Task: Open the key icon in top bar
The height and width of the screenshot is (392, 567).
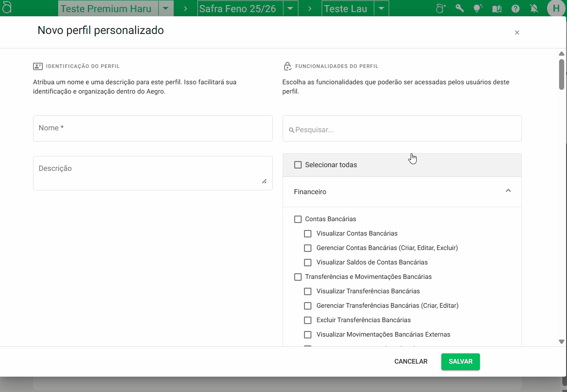Action: coord(459,8)
